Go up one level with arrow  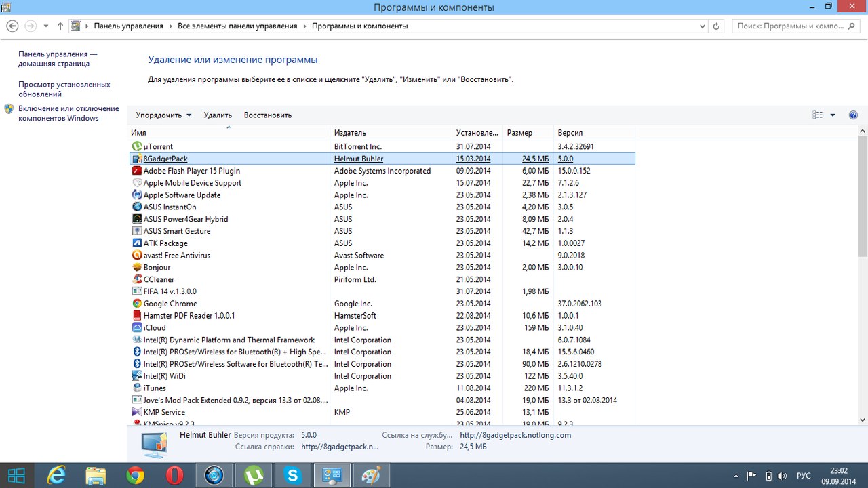coord(60,26)
